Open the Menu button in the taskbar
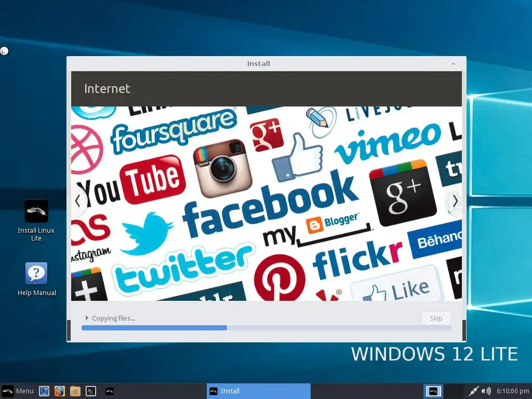Viewport: 532px width, 399px height. pos(18,391)
